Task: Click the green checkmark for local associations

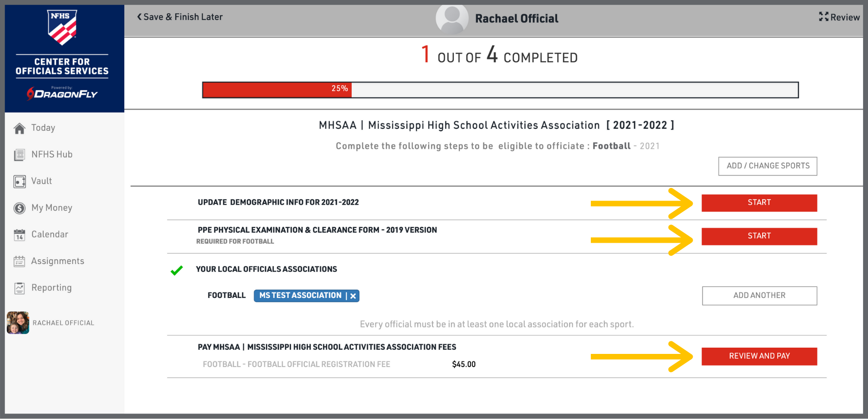Action: [x=177, y=270]
